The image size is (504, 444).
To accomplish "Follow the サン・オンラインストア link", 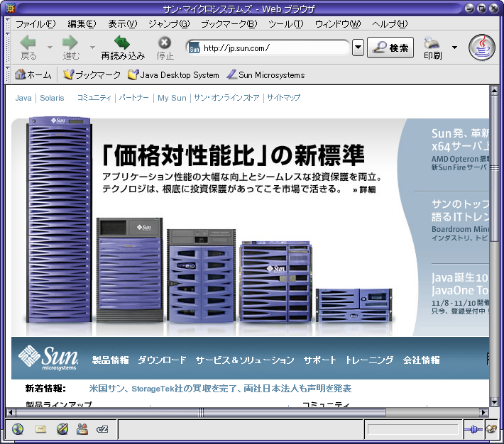I will (226, 98).
